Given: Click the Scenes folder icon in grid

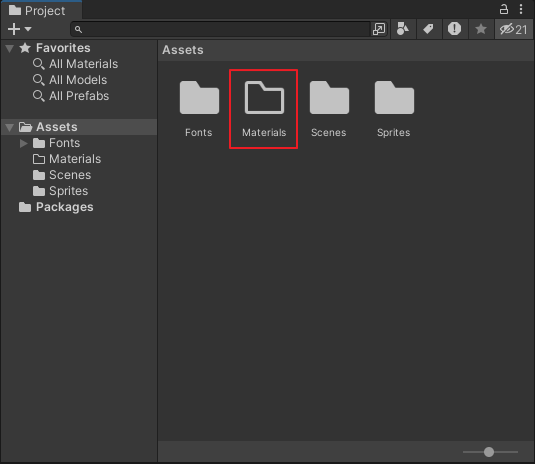Looking at the screenshot, I should (x=329, y=98).
